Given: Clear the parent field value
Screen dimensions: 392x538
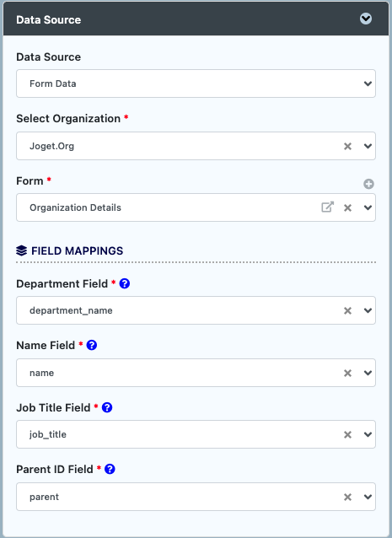Looking at the screenshot, I should tap(347, 497).
